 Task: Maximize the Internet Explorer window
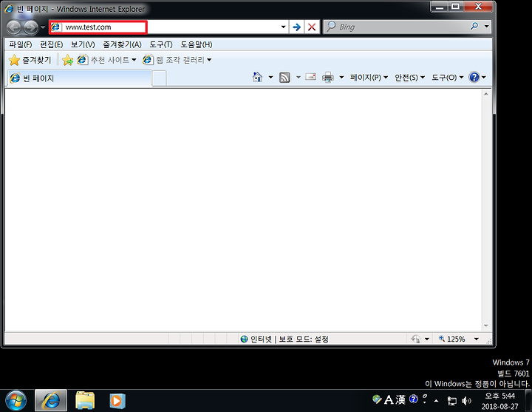(x=455, y=7)
